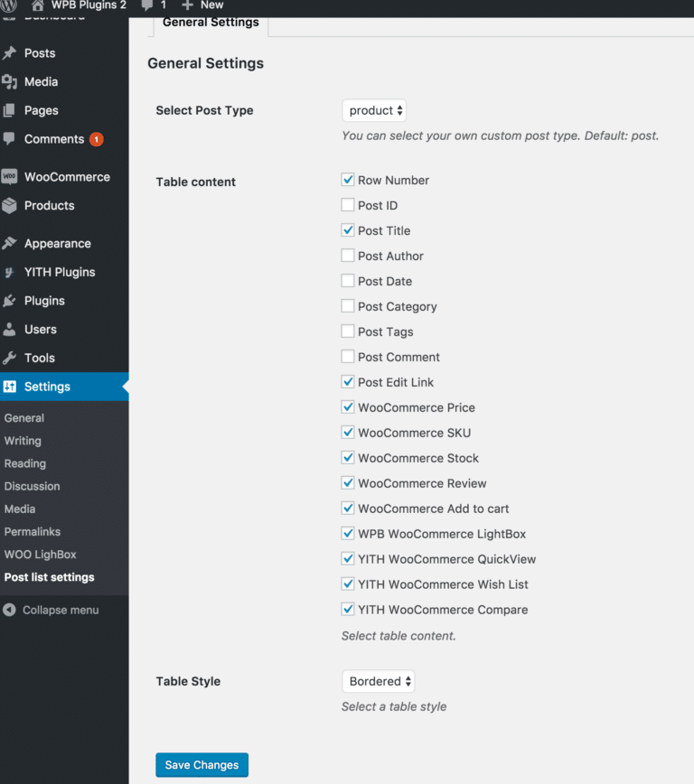The width and height of the screenshot is (694, 784).
Task: Open the Products menu label
Action: (49, 206)
